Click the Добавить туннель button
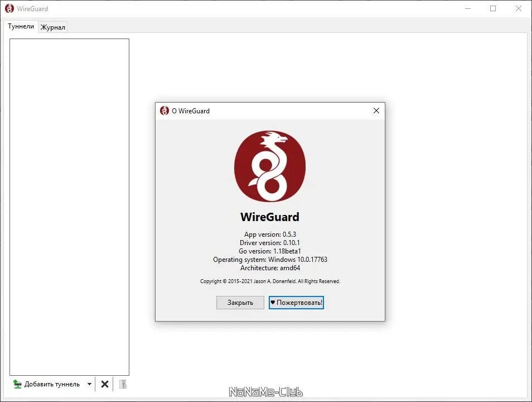532x402 pixels. pyautogui.click(x=46, y=384)
